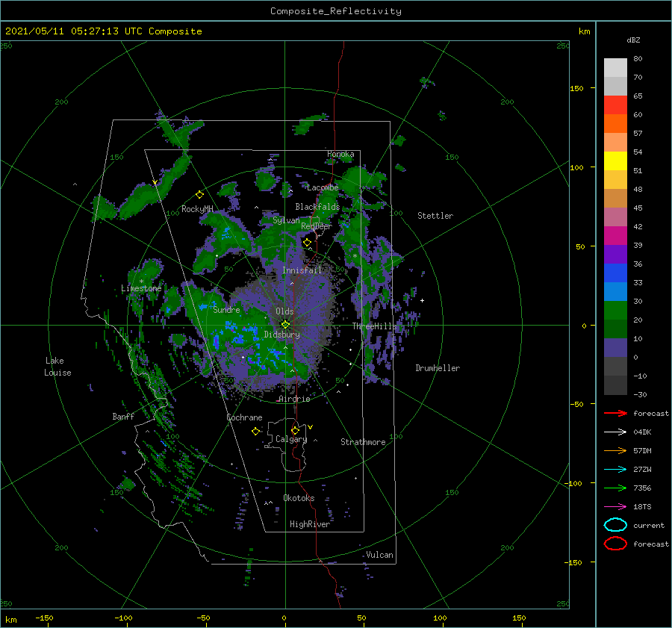Click the white star marker above Limestone

coord(141,282)
